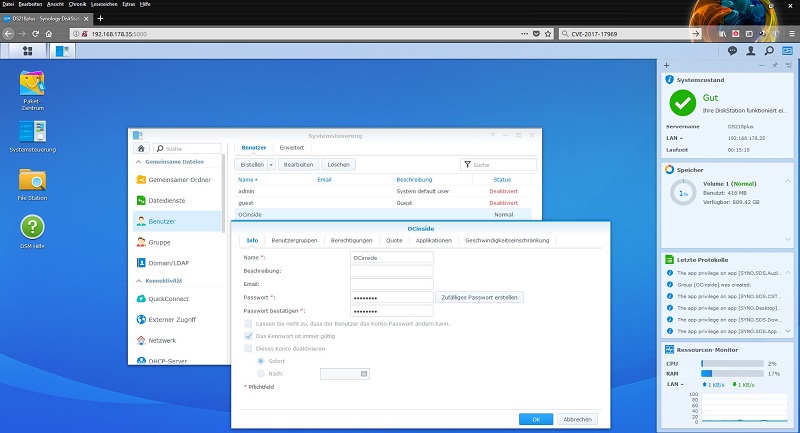Open DSM notifications chat icon
This screenshot has height=433, width=800.
(732, 50)
